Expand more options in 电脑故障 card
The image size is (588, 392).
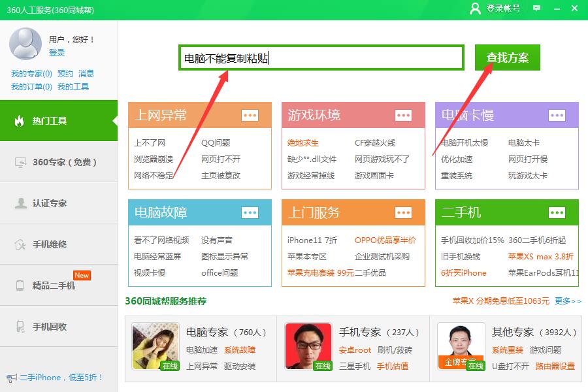click(250, 213)
